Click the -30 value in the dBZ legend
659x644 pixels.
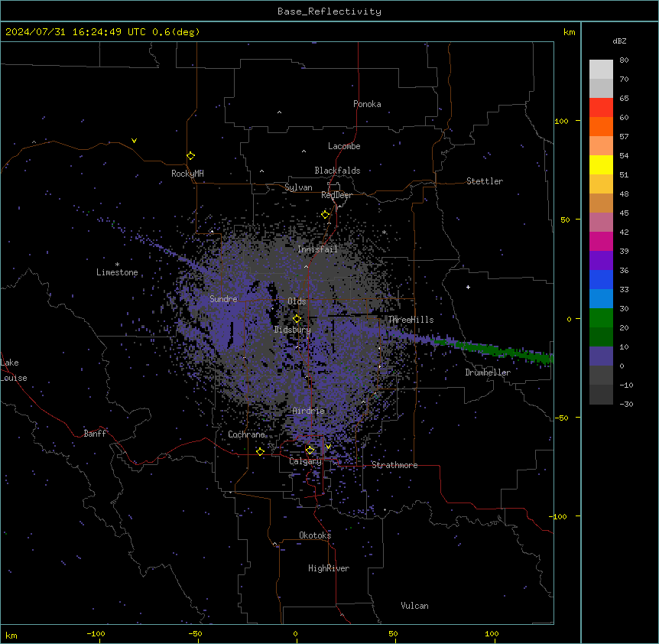pyautogui.click(x=626, y=404)
